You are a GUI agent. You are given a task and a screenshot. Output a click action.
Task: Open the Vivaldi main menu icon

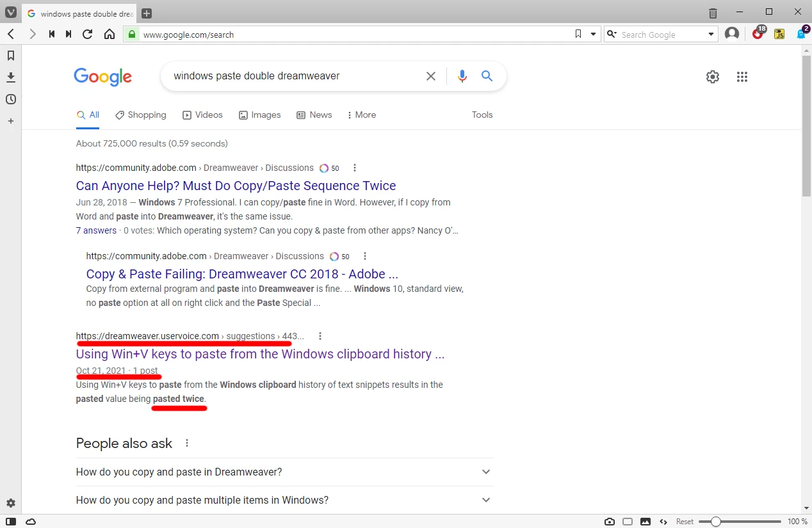click(x=10, y=13)
